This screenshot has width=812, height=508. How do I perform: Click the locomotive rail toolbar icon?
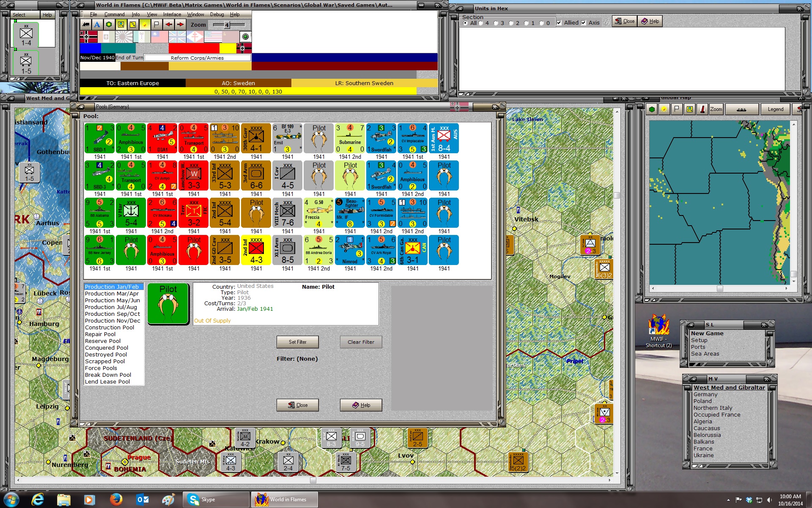[86, 25]
